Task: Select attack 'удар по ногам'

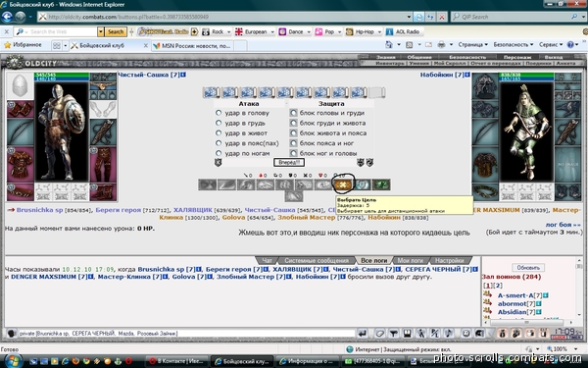Action: click(219, 153)
